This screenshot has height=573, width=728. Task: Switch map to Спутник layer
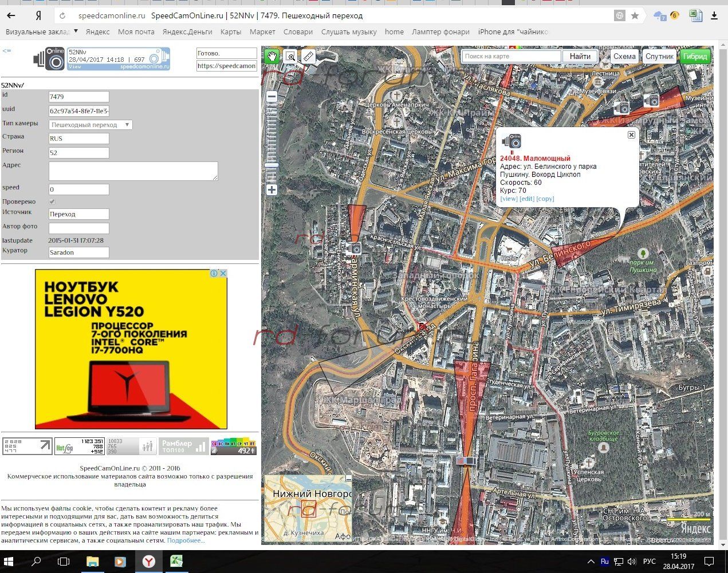659,56
